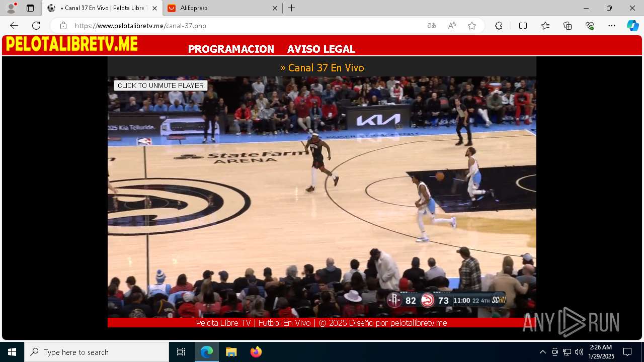View site information lock icon
This screenshot has height=362, width=644.
pos(63,26)
